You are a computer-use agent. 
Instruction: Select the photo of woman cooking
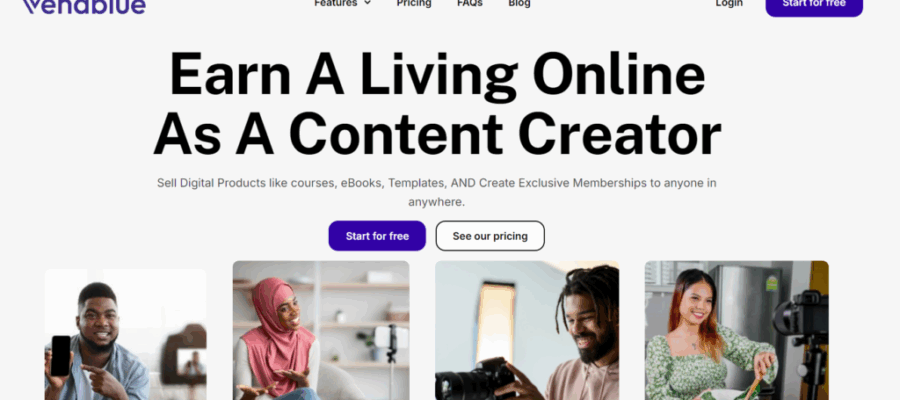736,330
